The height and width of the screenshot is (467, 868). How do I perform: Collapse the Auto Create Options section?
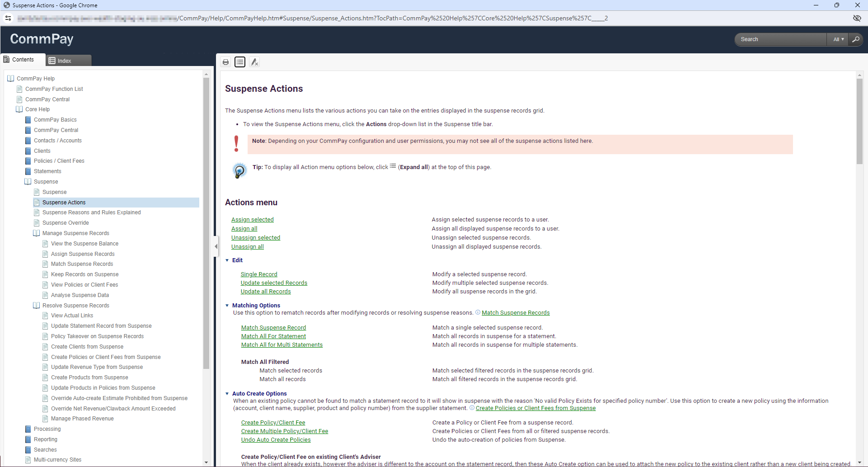[x=227, y=394]
